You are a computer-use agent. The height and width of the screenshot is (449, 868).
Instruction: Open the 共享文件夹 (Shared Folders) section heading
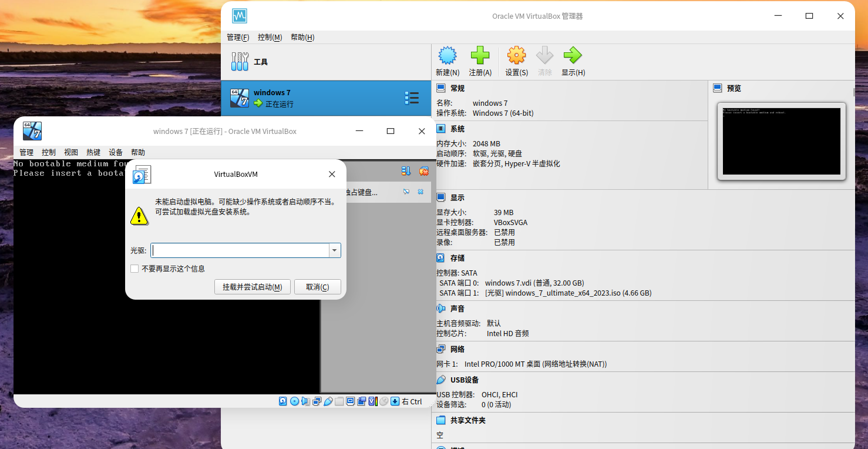tap(468, 420)
